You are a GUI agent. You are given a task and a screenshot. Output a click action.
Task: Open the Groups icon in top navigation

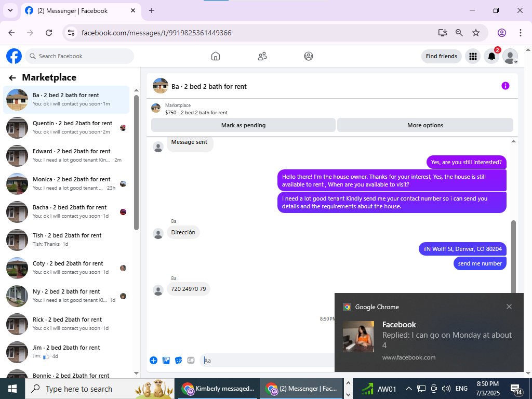pyautogui.click(x=309, y=56)
